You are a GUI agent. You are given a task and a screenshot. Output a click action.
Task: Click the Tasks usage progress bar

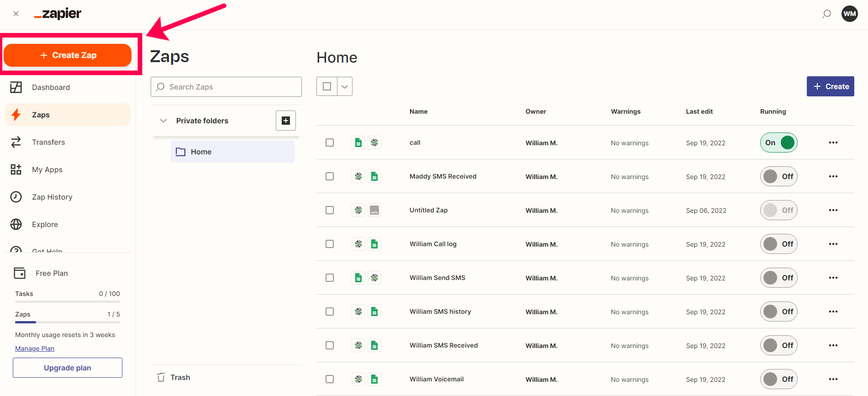68,301
